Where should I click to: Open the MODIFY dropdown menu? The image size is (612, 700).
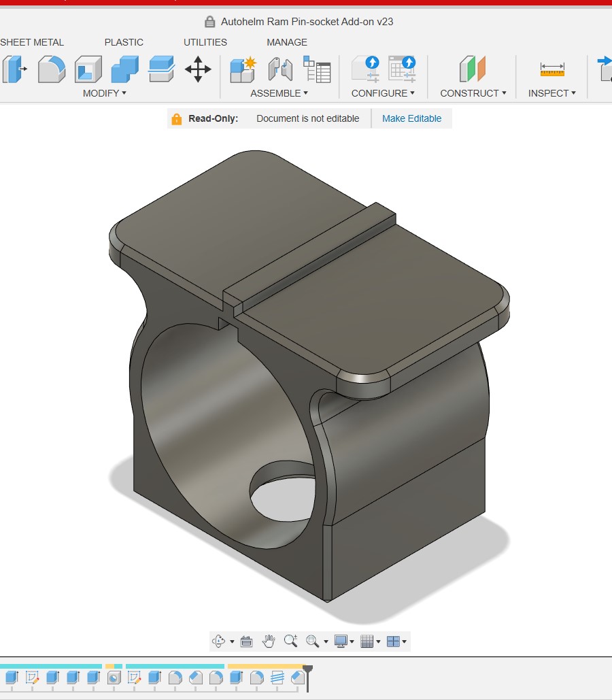tap(105, 93)
